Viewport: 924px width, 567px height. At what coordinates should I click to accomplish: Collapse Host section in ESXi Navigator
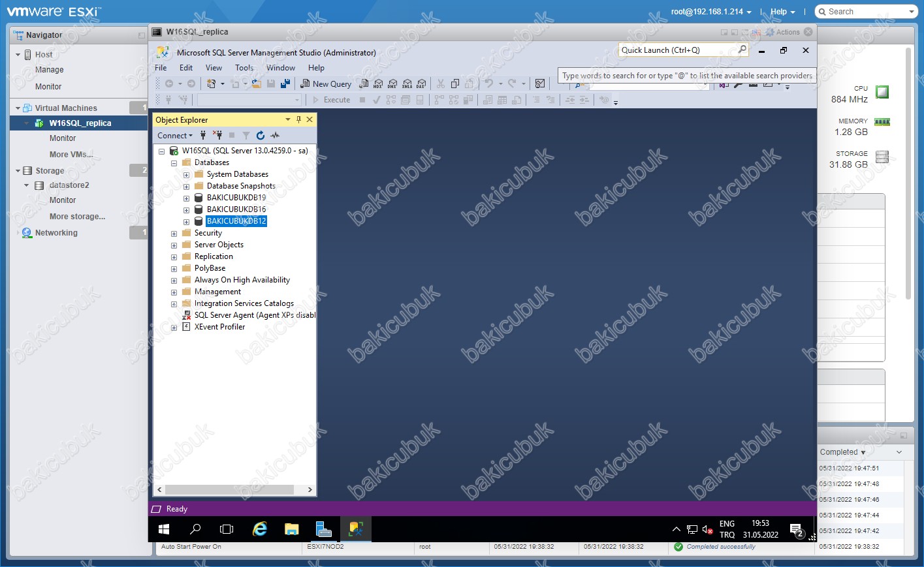pyautogui.click(x=18, y=54)
